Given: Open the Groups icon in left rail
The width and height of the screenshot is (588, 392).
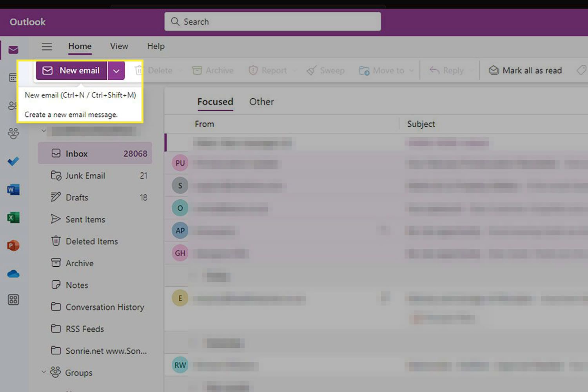Looking at the screenshot, I should [x=13, y=134].
